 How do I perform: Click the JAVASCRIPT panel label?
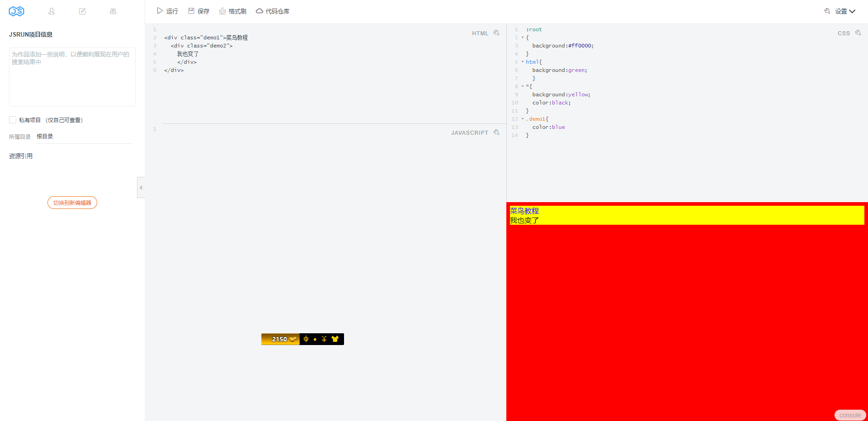[x=470, y=132]
